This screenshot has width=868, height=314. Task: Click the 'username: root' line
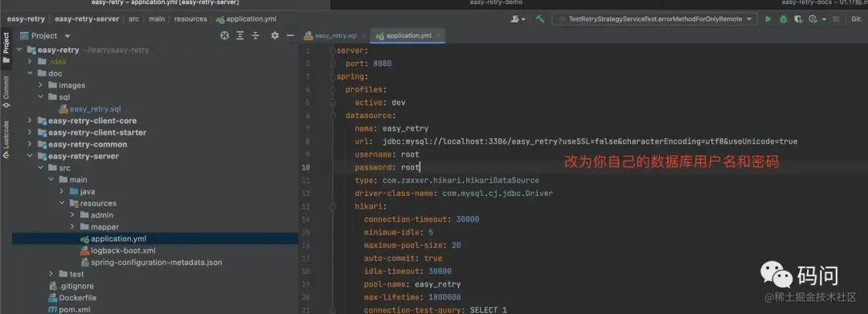(387, 154)
